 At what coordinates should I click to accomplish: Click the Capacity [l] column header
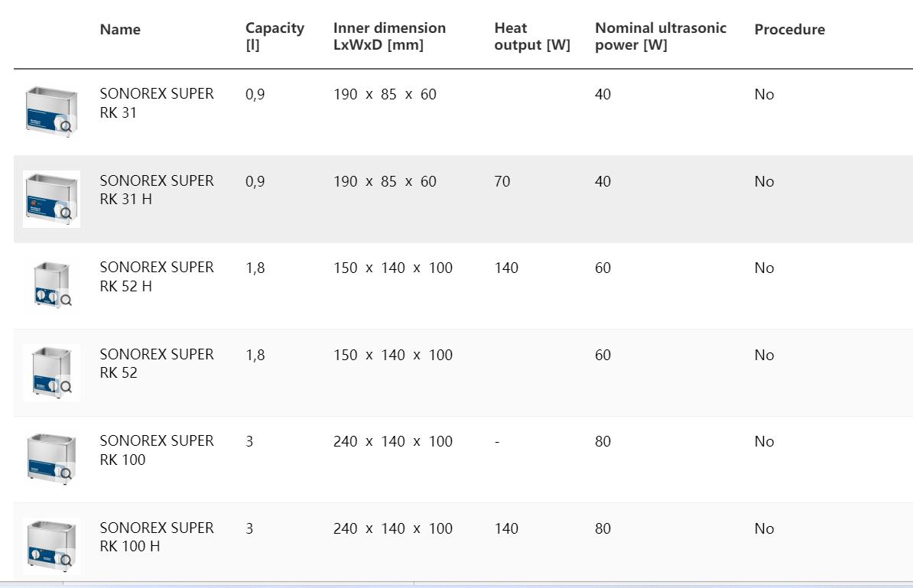click(275, 36)
